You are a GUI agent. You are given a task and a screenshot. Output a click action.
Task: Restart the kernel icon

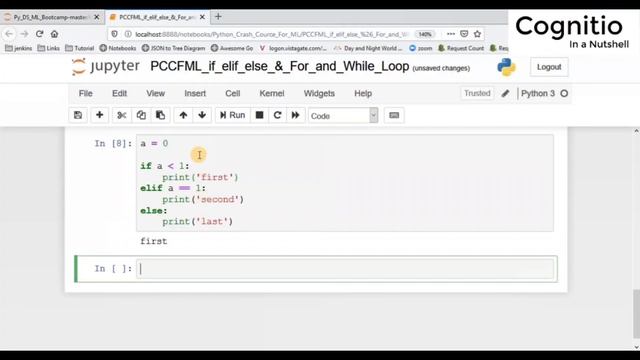(x=277, y=115)
